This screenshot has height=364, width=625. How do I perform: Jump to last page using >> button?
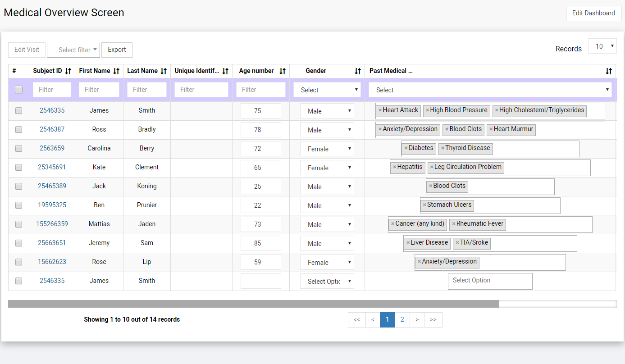(433, 319)
